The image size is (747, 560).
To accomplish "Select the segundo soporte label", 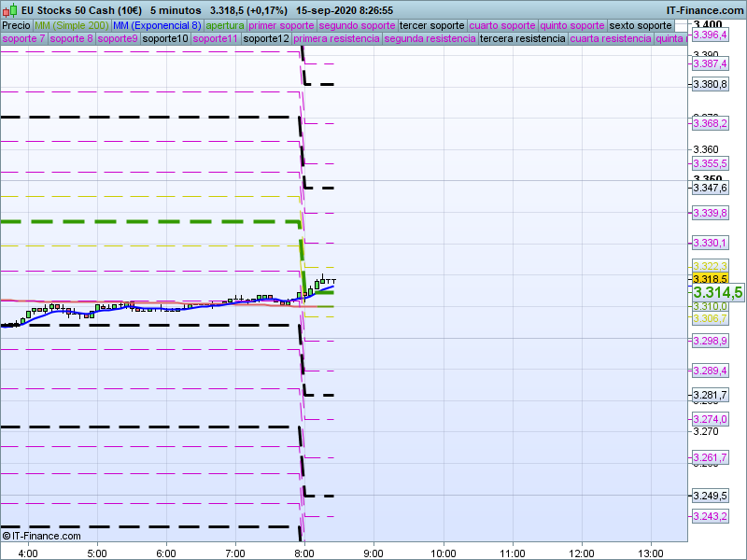I will [x=358, y=25].
